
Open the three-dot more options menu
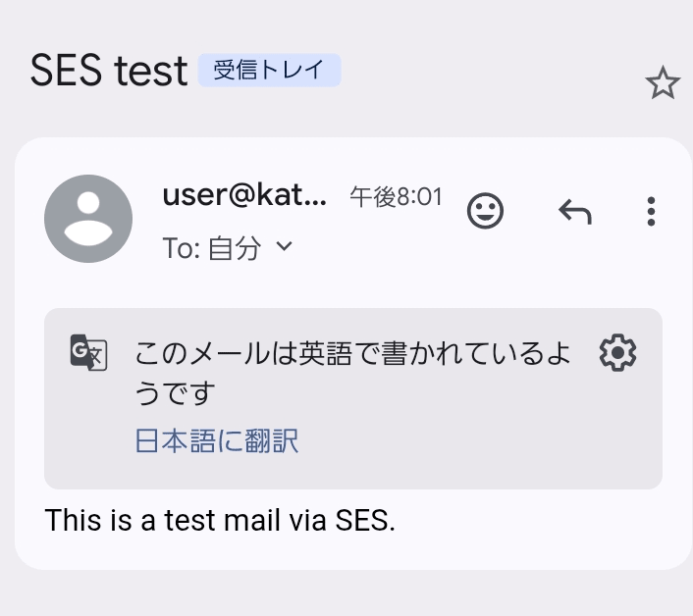tap(652, 211)
